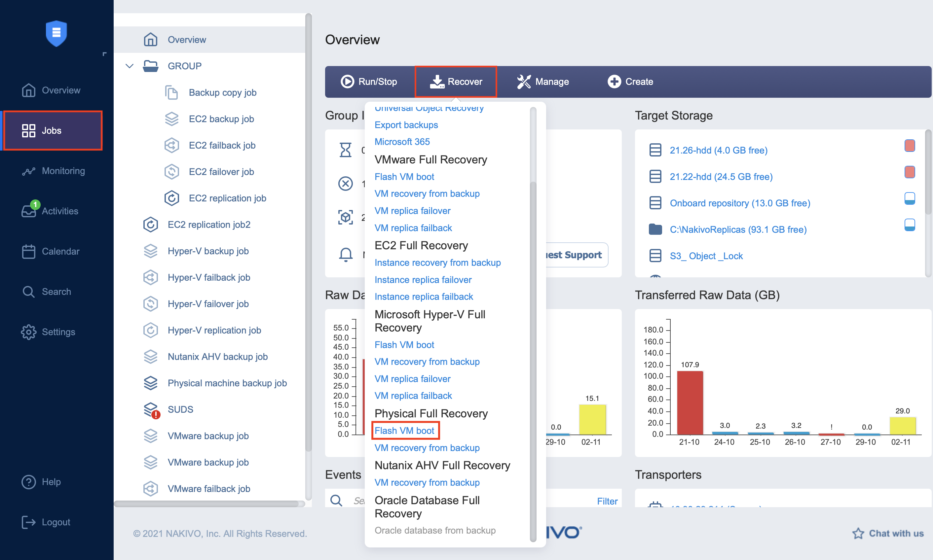
Task: Click the red usage indicator for 21.26-hdd
Action: [x=910, y=146]
